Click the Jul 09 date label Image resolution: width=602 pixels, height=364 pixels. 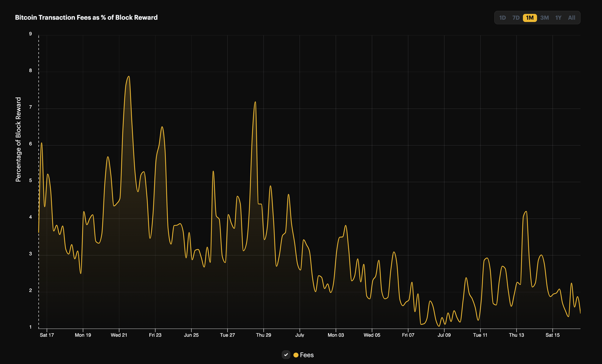pyautogui.click(x=444, y=335)
